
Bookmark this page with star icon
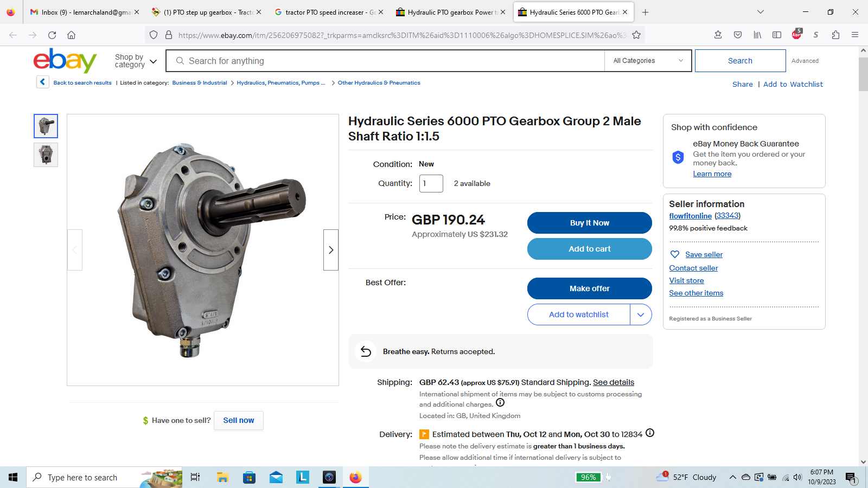click(636, 35)
